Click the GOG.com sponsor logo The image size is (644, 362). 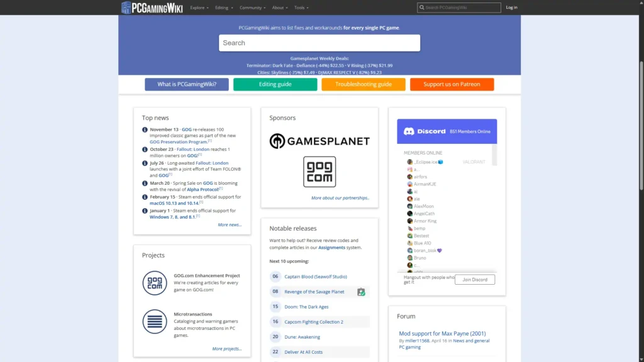click(319, 172)
